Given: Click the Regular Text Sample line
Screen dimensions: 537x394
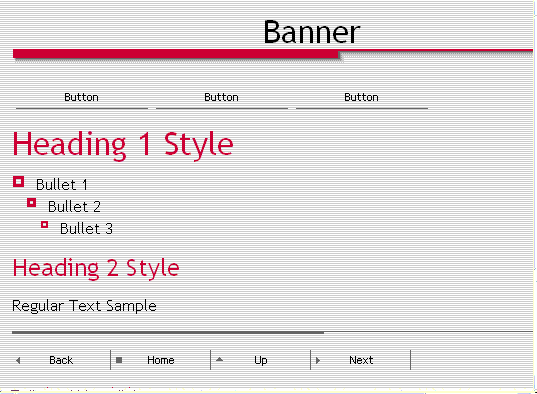Looking at the screenshot, I should tap(84, 306).
